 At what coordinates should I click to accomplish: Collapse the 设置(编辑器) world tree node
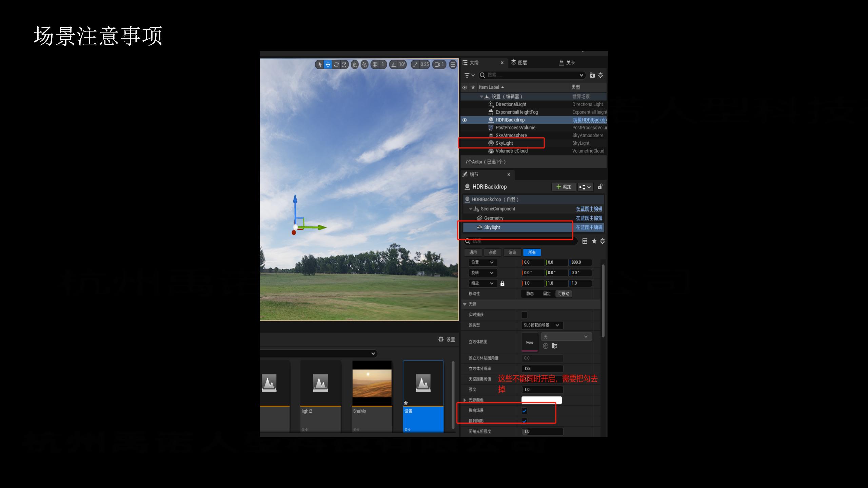pos(481,97)
